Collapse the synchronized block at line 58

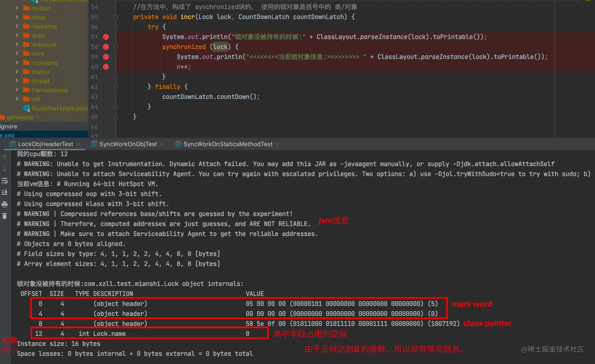pyautogui.click(x=116, y=47)
